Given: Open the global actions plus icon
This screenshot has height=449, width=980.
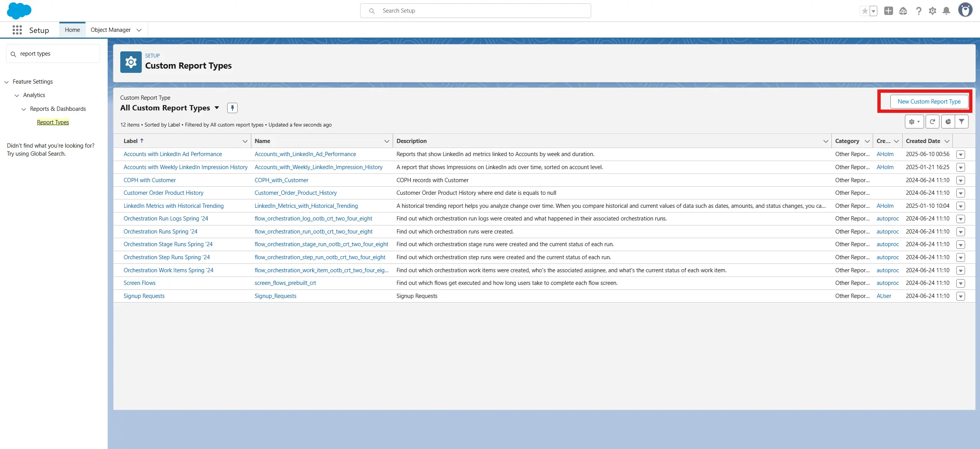Looking at the screenshot, I should (x=888, y=11).
